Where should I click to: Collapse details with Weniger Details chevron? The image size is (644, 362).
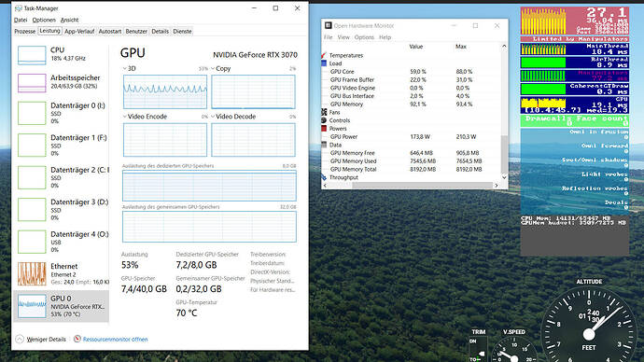click(x=20, y=339)
